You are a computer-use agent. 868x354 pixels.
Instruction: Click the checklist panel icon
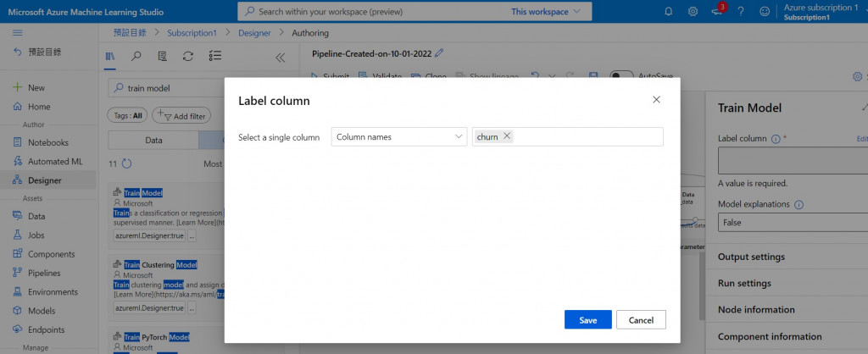point(215,56)
